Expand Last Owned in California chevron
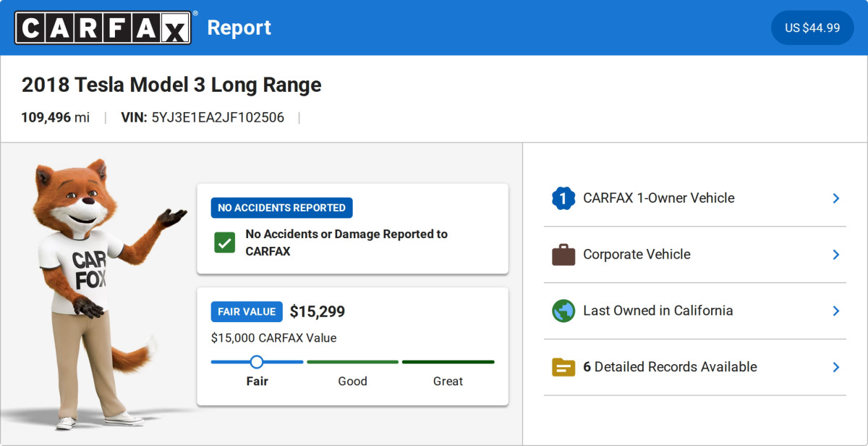 836,311
